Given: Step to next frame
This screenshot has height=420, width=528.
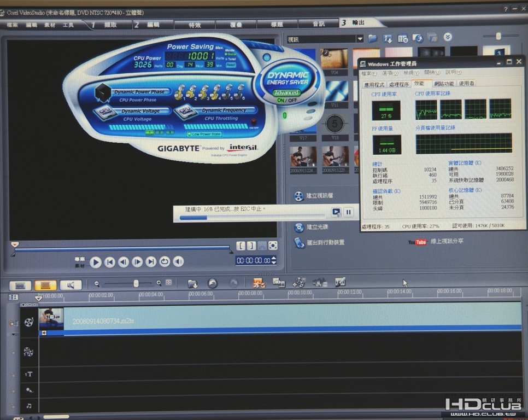Looking at the screenshot, I should (x=137, y=262).
